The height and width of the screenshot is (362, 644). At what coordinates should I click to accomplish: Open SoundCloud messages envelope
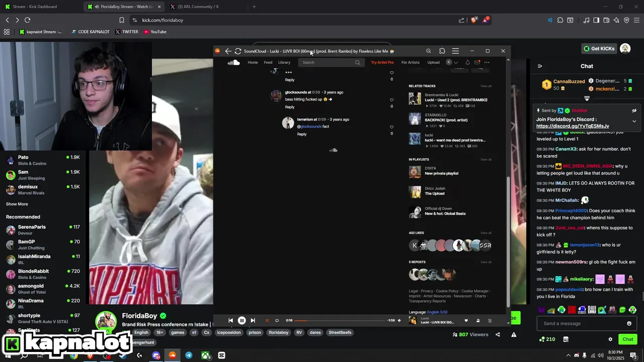click(477, 62)
